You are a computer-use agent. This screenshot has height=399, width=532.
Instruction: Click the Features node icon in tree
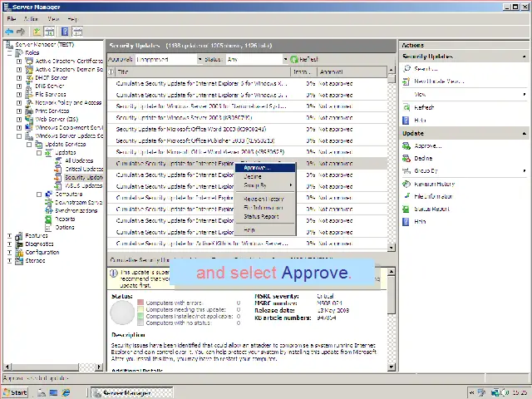[19, 236]
